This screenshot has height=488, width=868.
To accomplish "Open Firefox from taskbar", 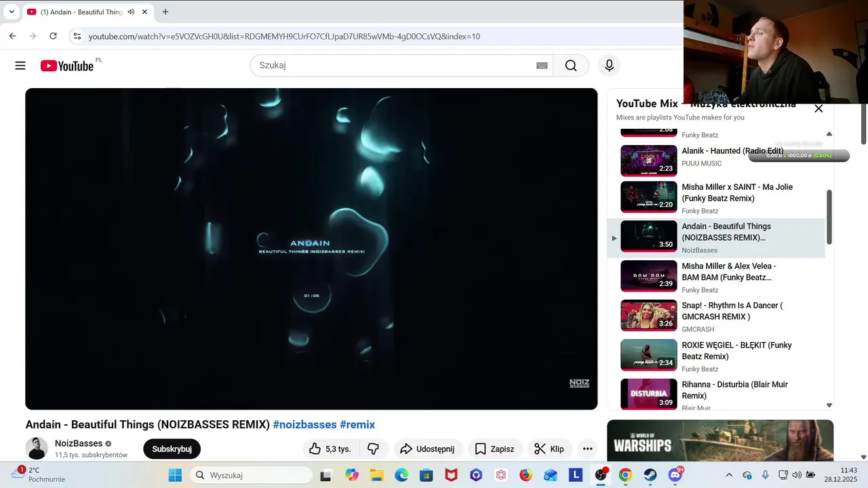I will (x=526, y=475).
